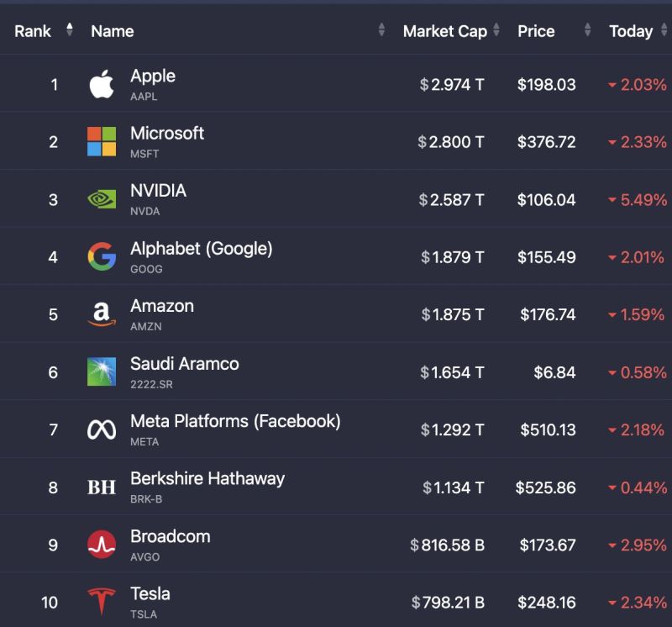Click the red Broadcom logo
The width and height of the screenshot is (672, 627).
[x=102, y=545]
